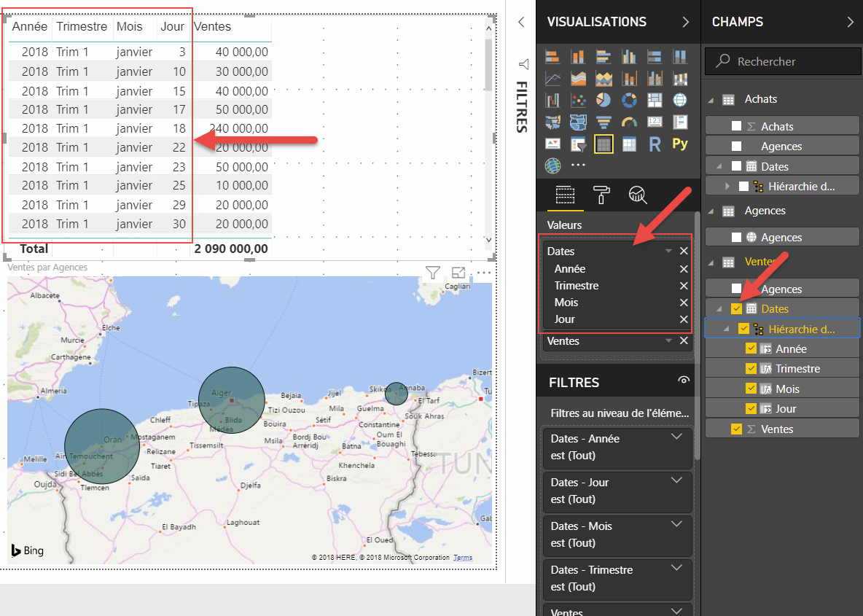Expand Dates - Trimestre filter card
This screenshot has width=863, height=616.
coord(677,568)
